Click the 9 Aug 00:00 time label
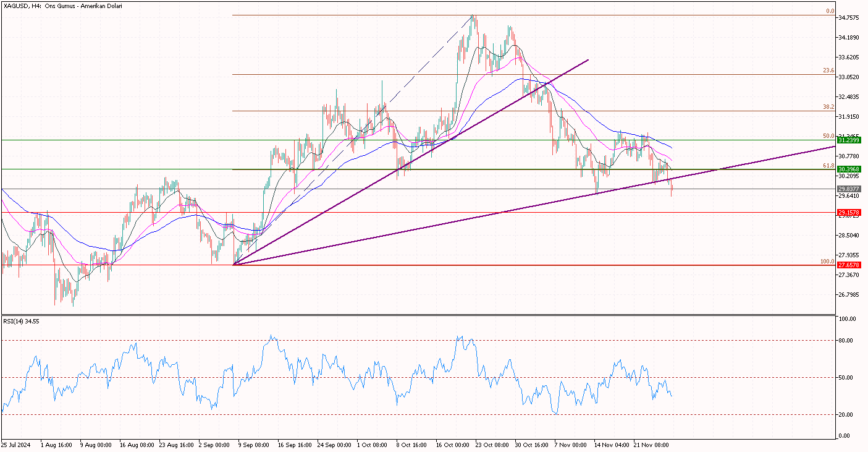 pos(96,445)
